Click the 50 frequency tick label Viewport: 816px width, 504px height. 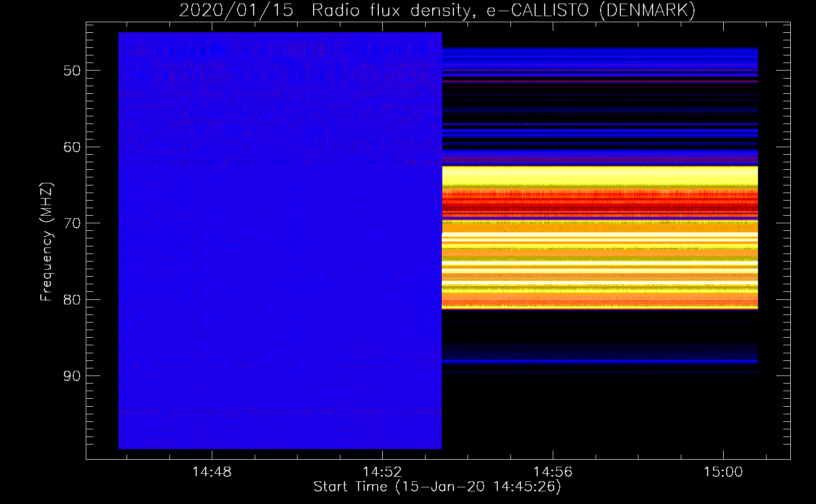tap(72, 71)
